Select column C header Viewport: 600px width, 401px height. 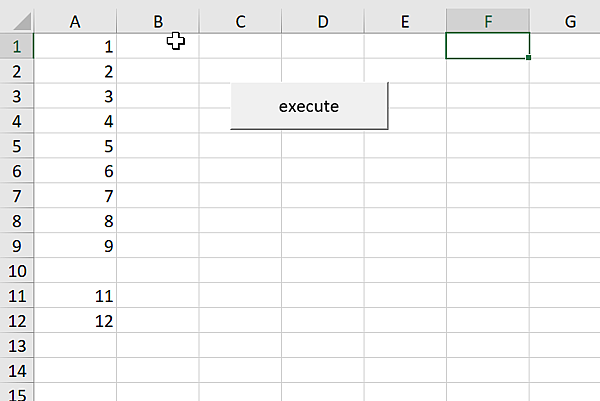pyautogui.click(x=241, y=21)
